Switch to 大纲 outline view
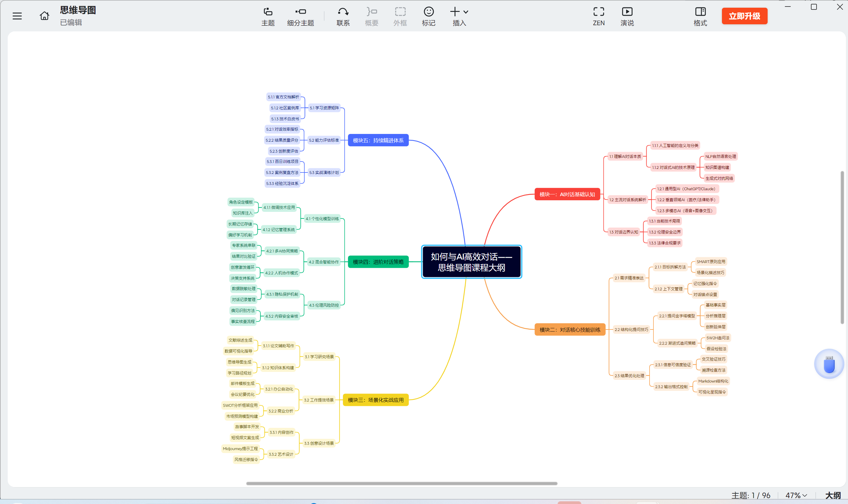The height and width of the screenshot is (504, 848). tap(833, 495)
